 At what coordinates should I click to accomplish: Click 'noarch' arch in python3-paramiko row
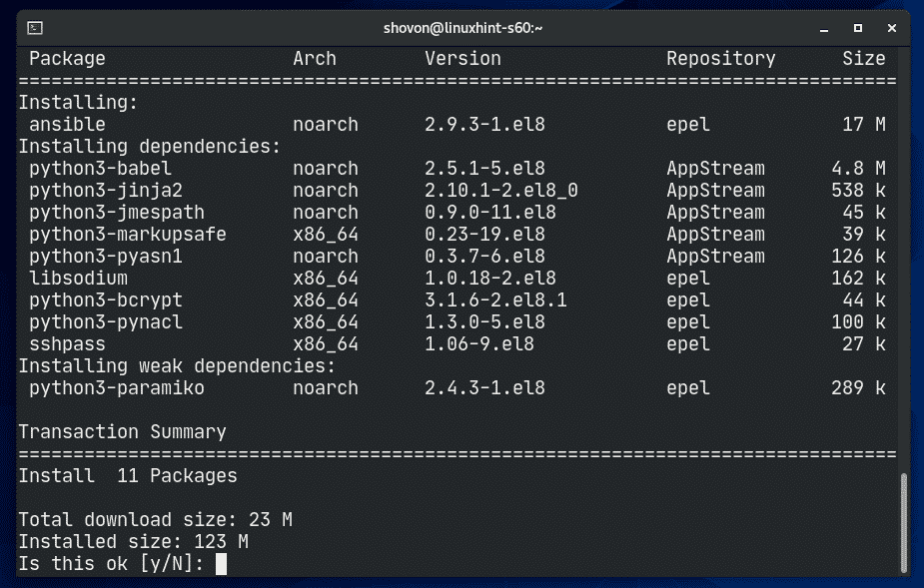(x=326, y=388)
